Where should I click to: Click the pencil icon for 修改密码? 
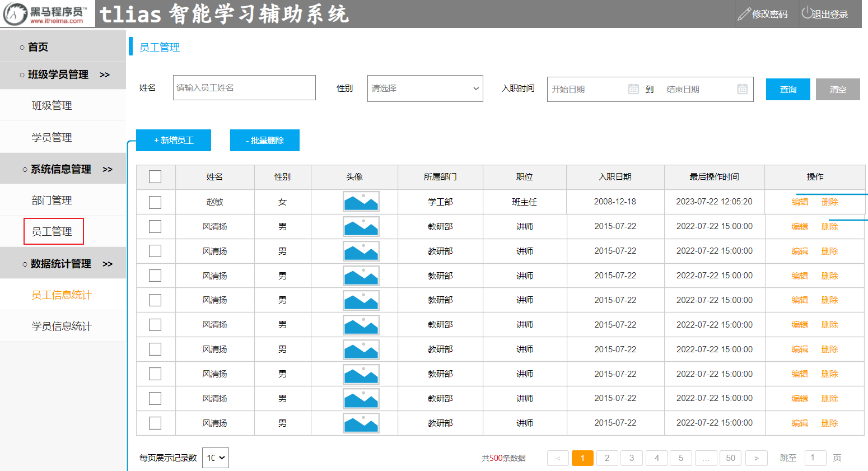tap(744, 14)
